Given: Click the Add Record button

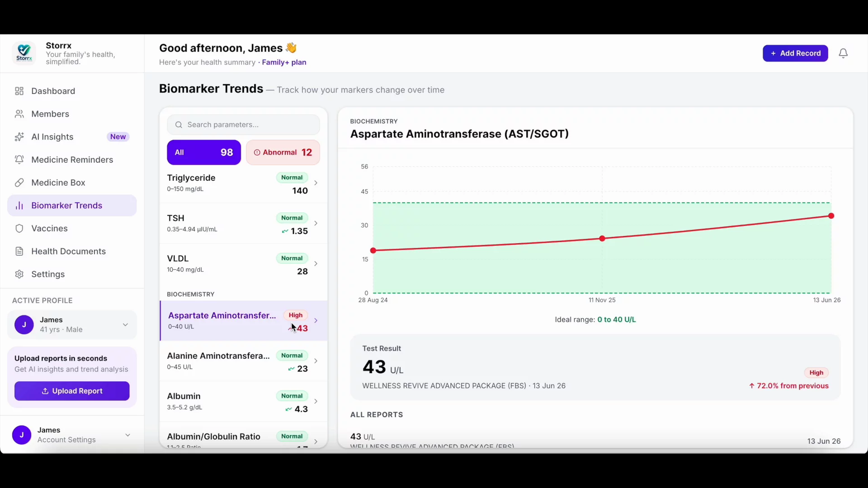Looking at the screenshot, I should 795,53.
